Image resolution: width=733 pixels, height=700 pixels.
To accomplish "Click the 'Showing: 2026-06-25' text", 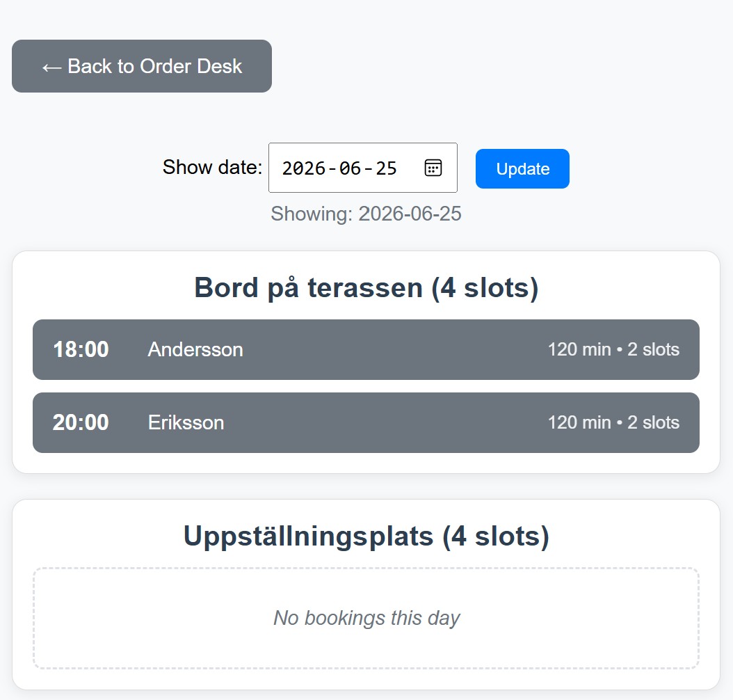I will (366, 214).
